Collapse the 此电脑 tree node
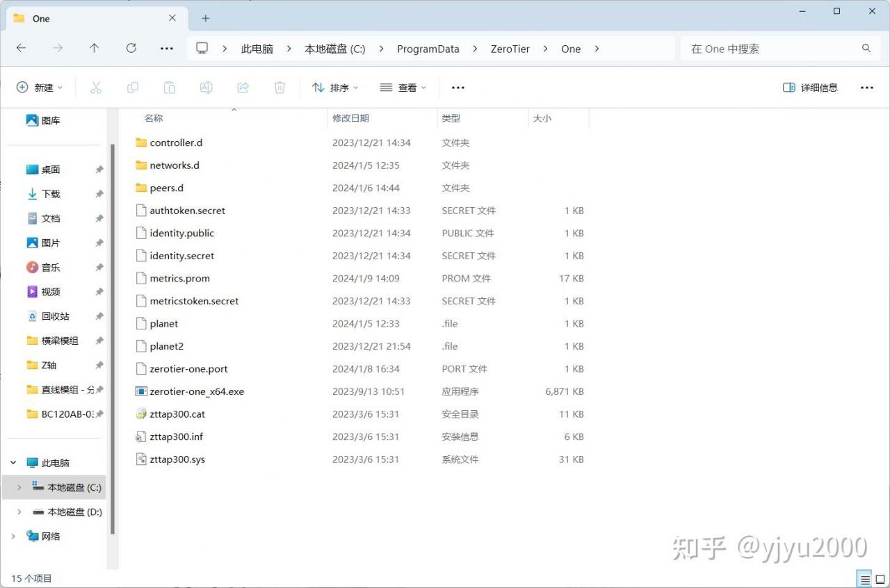The height and width of the screenshot is (588, 890). [13, 463]
